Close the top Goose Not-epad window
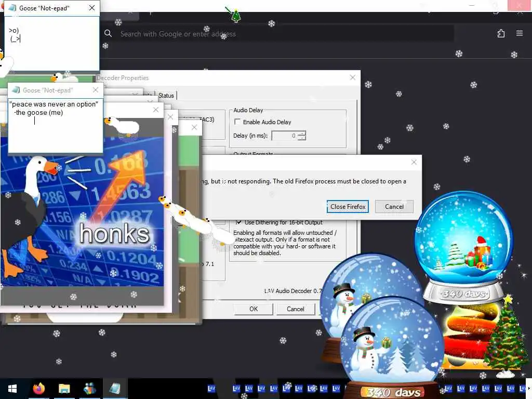The image size is (532, 399). coord(92,8)
